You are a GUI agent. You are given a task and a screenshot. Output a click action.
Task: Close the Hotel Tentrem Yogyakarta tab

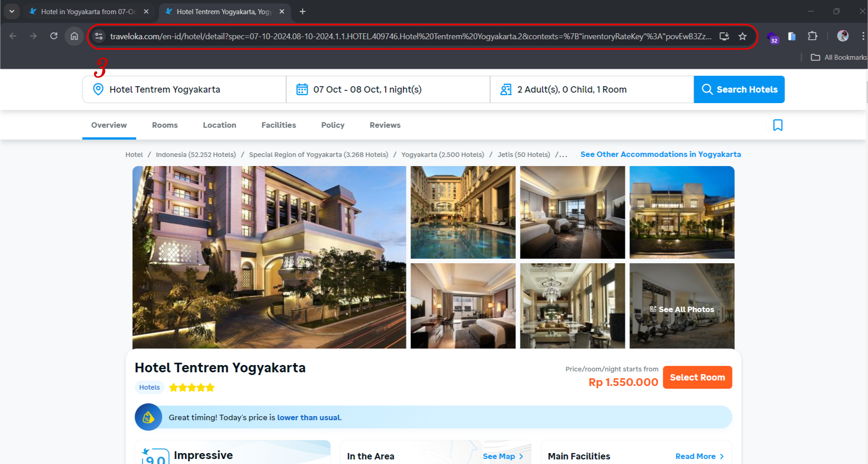pos(282,11)
